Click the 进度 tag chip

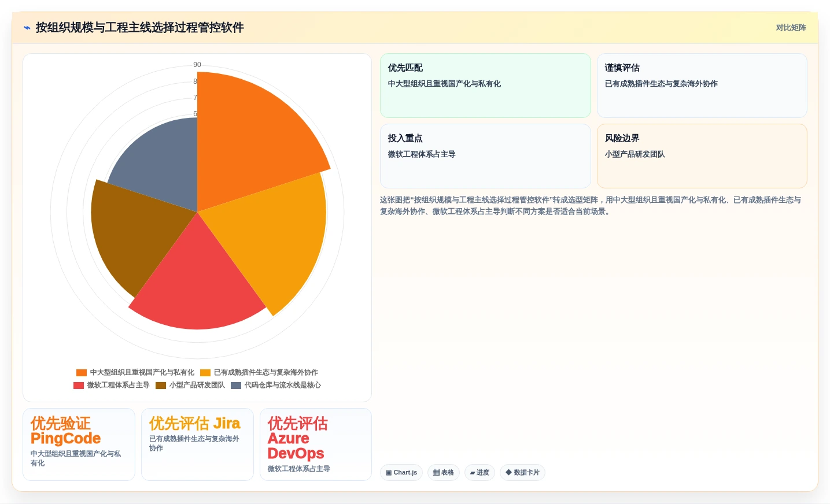pos(479,473)
